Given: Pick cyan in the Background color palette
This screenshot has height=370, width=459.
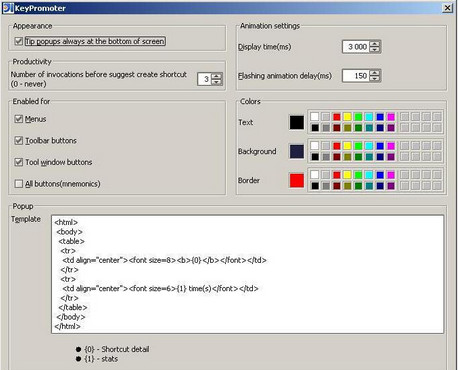Looking at the screenshot, I should click(369, 146).
